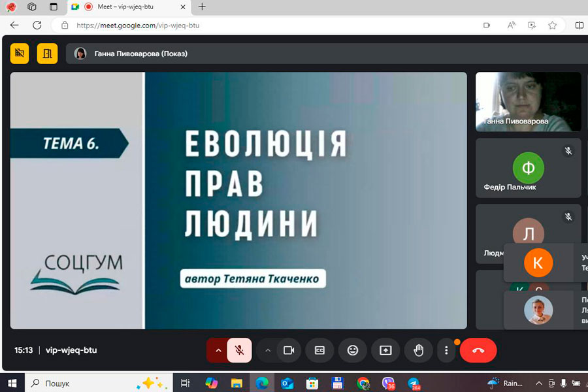Screen dimensions: 588x392
Task: Open the notification with woman's photo avatar
Action: tap(546, 310)
